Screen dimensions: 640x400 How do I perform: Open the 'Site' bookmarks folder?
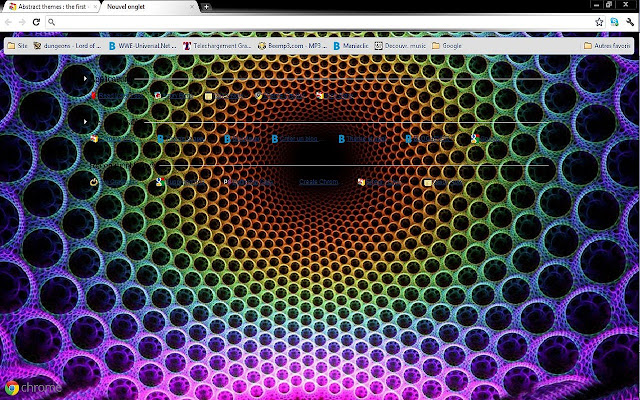click(x=18, y=46)
